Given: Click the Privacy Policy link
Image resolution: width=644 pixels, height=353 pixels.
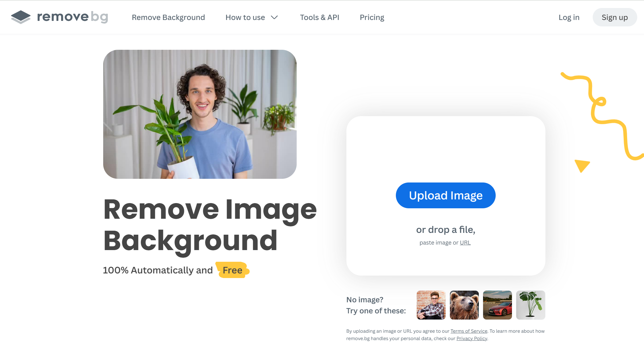Looking at the screenshot, I should click(471, 338).
